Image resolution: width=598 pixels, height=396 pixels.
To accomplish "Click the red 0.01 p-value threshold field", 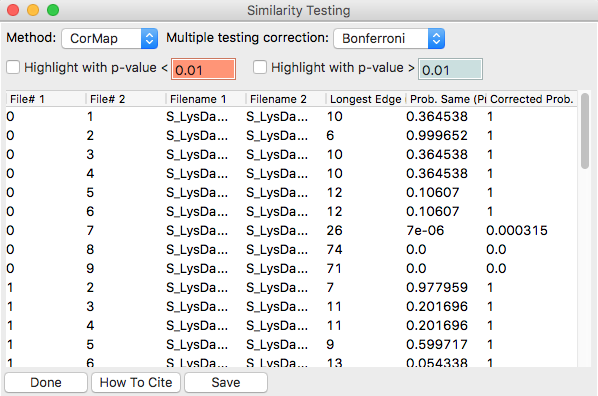I will (x=203, y=69).
